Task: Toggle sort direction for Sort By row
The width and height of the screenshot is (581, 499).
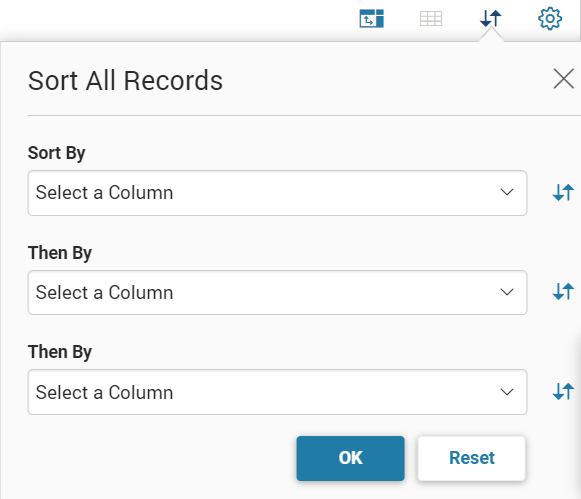Action: tap(563, 193)
